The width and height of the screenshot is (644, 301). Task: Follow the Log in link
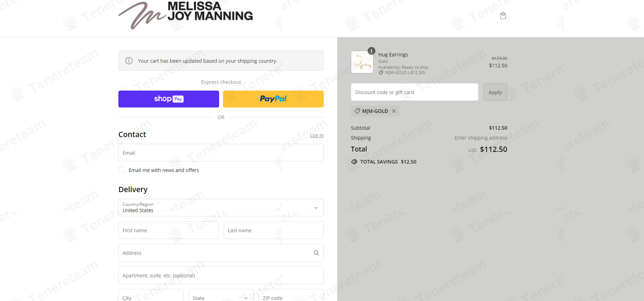(317, 135)
